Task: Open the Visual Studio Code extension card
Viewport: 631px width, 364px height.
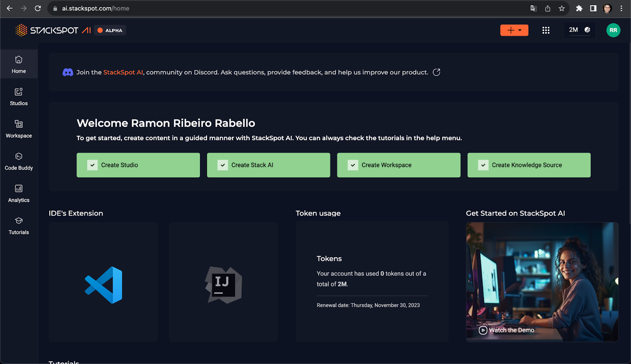Action: click(x=103, y=282)
